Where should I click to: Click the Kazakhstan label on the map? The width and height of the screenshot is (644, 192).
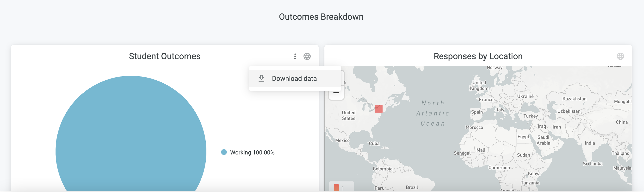click(574, 99)
